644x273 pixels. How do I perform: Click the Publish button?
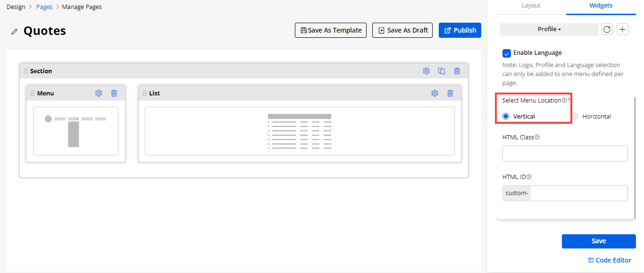click(460, 30)
